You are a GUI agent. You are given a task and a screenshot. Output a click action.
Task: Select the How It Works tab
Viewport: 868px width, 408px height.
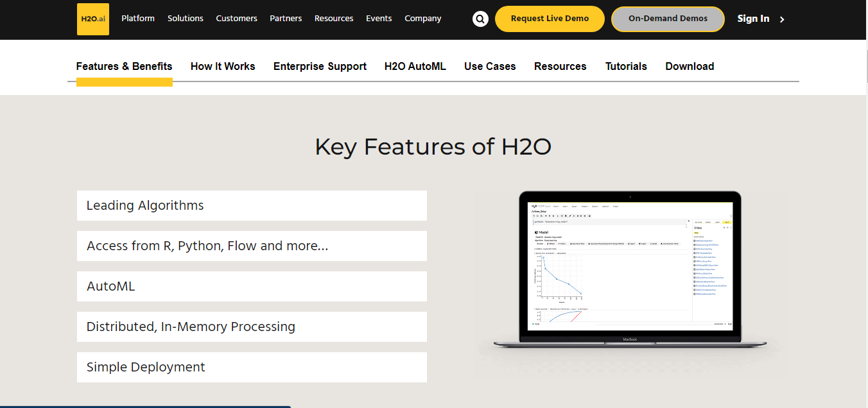tap(223, 66)
